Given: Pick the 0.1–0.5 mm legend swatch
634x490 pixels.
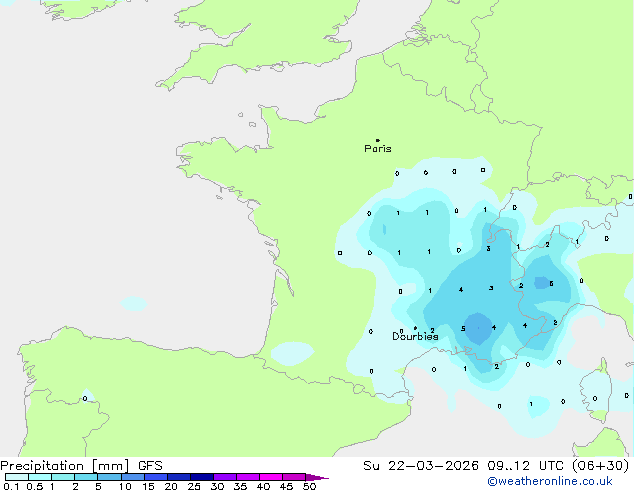Looking at the screenshot, I should [x=17, y=477].
